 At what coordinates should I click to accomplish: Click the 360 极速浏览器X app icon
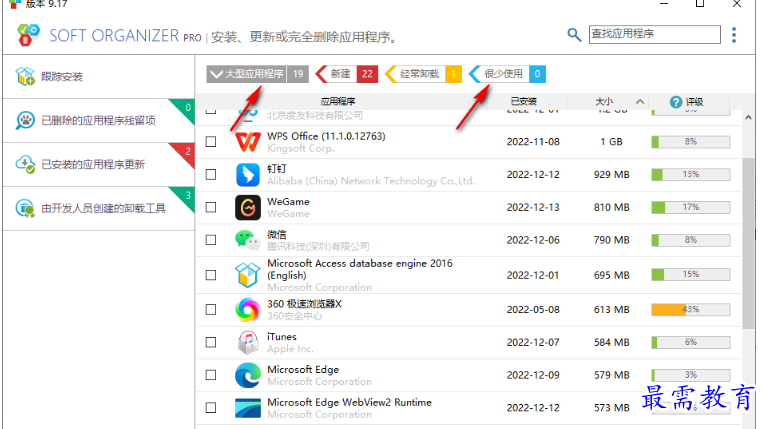pyautogui.click(x=248, y=310)
